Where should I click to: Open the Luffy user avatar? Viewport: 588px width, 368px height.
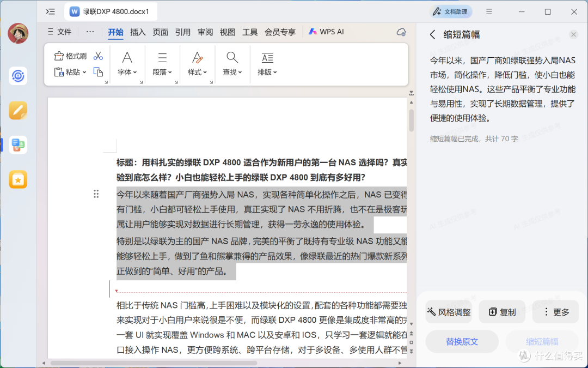(x=18, y=33)
